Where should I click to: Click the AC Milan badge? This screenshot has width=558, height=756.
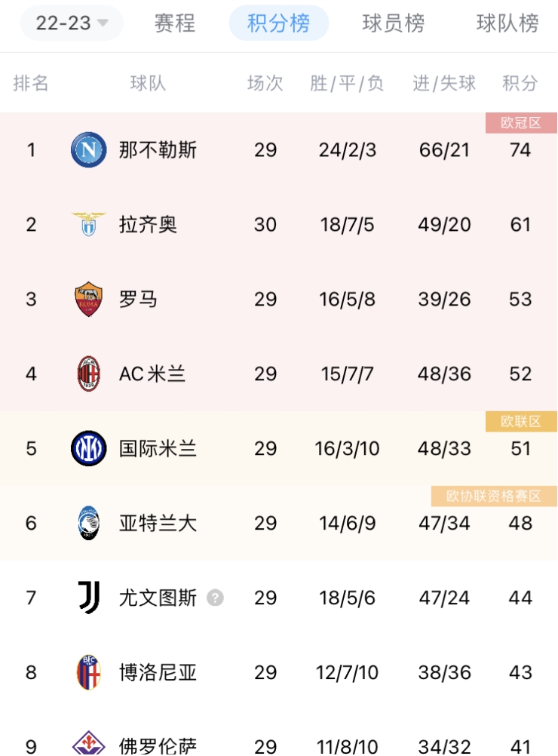pyautogui.click(x=89, y=373)
